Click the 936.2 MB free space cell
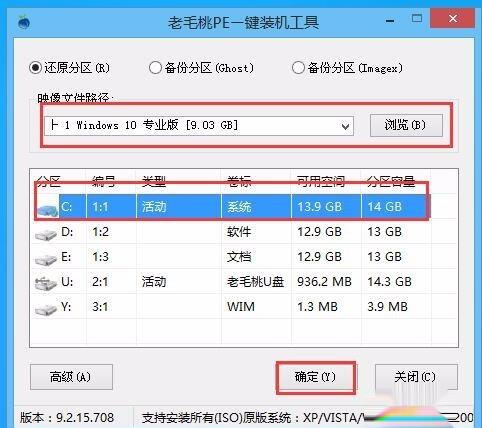 (324, 282)
